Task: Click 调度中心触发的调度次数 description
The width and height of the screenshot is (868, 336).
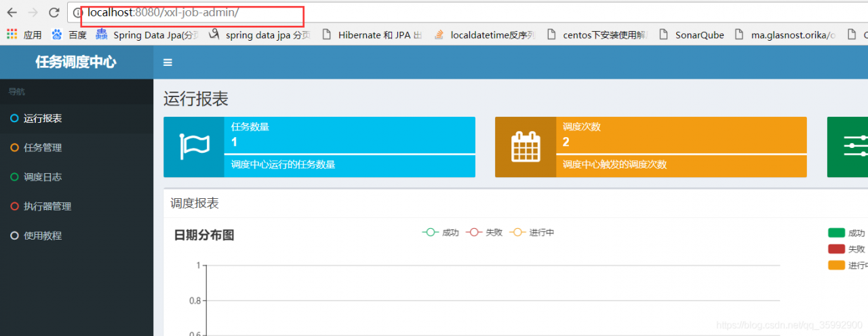Action: coord(614,164)
